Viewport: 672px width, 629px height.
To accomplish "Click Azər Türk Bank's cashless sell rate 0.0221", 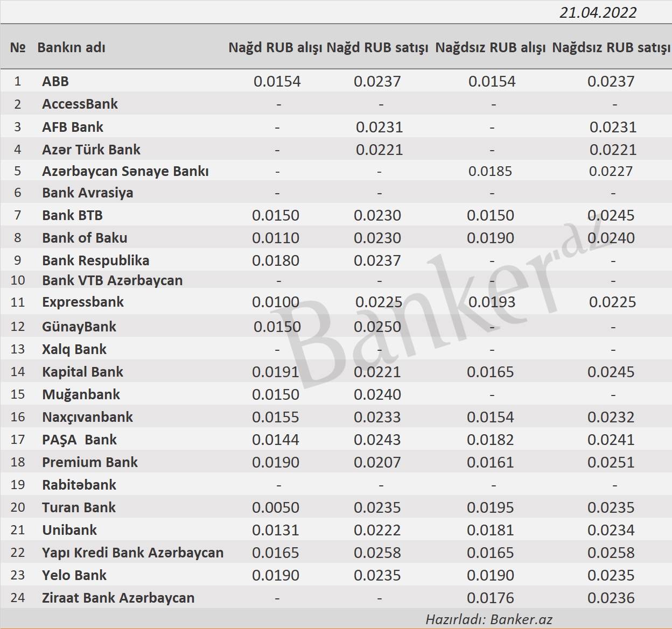I will pyautogui.click(x=613, y=150).
